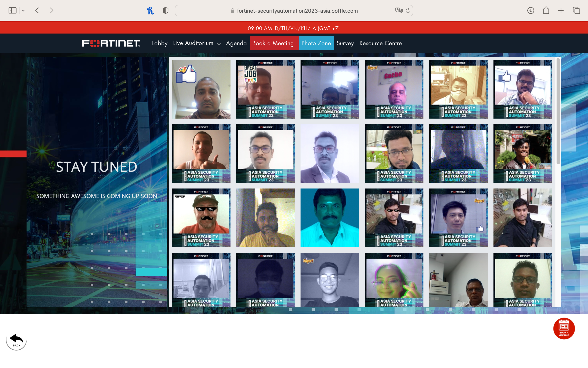Open the photo with the Cache sign
This screenshot has width=588, height=368.
point(394,89)
